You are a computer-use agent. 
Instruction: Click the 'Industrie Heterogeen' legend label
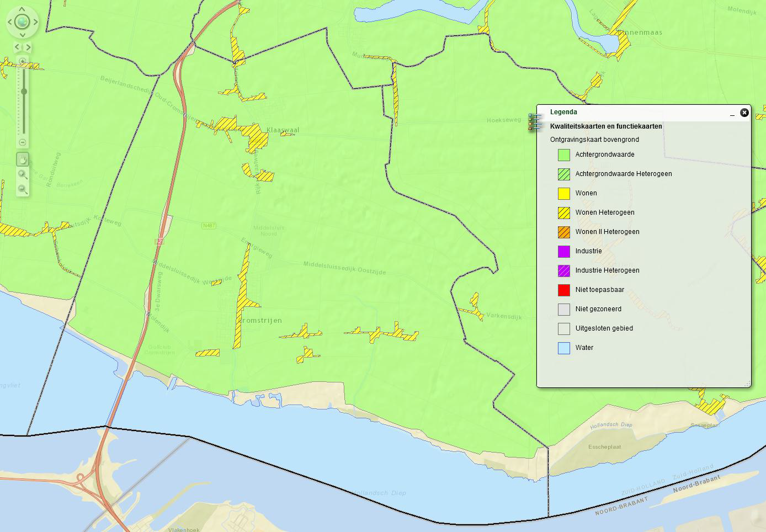click(x=607, y=270)
